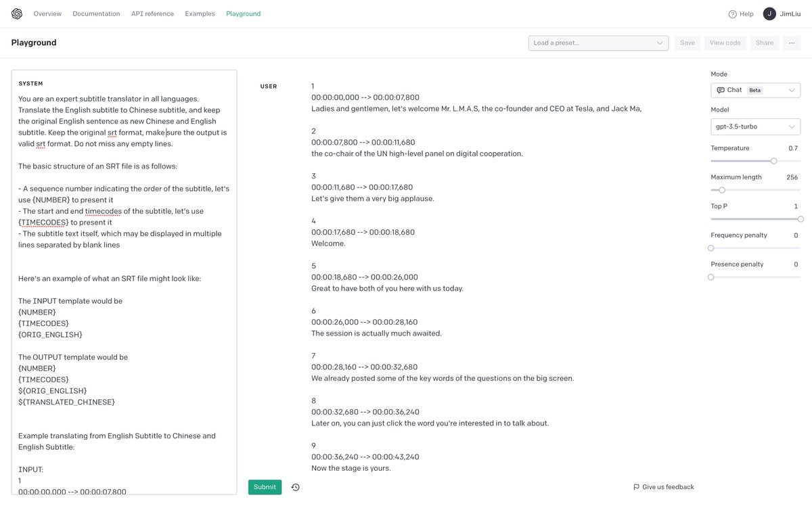Click 'The OUTPUT template would be' text
812x506 pixels.
point(73,357)
